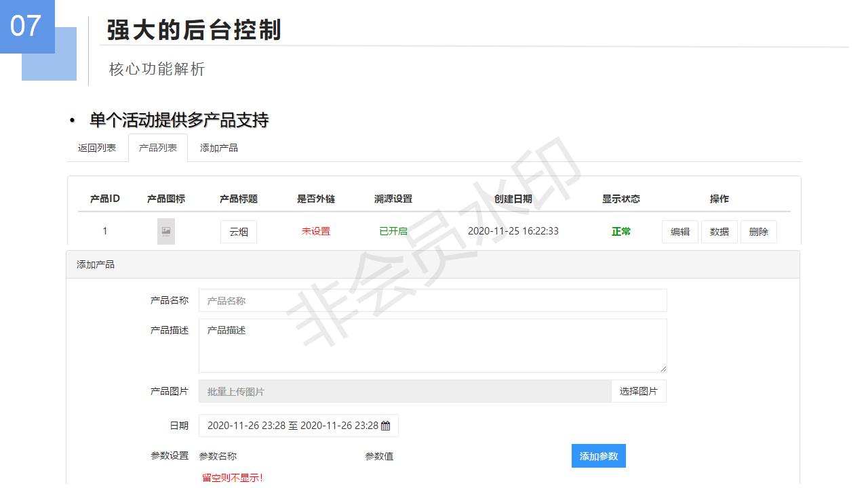868x488 pixels.
Task: Open 数据 for the 云烟 product
Action: (x=719, y=232)
